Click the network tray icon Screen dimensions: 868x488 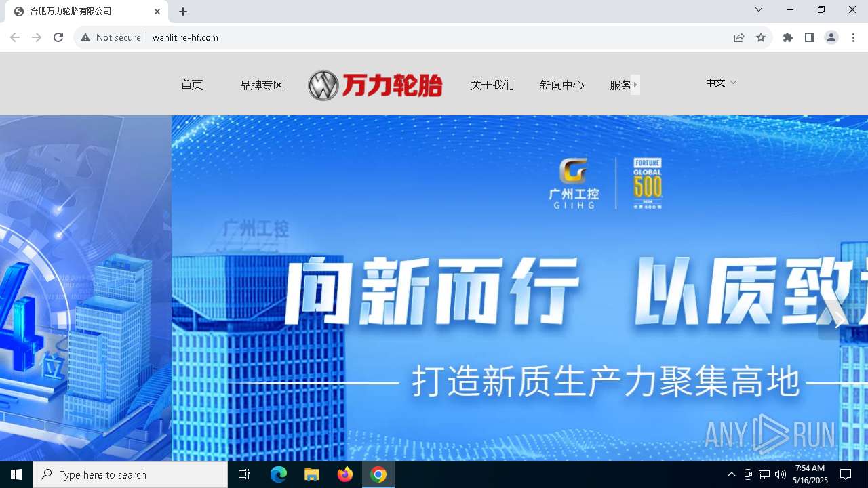tap(764, 474)
